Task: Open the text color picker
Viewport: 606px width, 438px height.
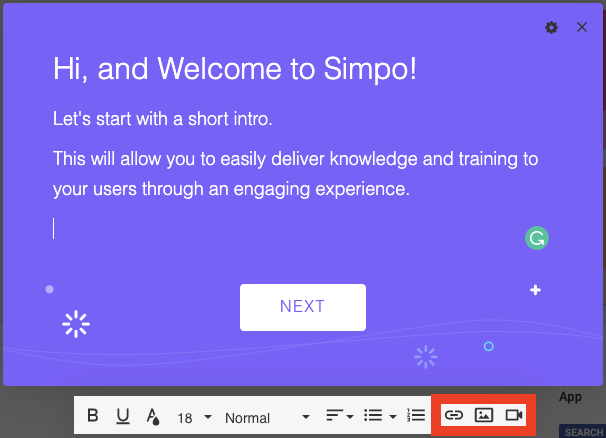Action: tap(153, 416)
